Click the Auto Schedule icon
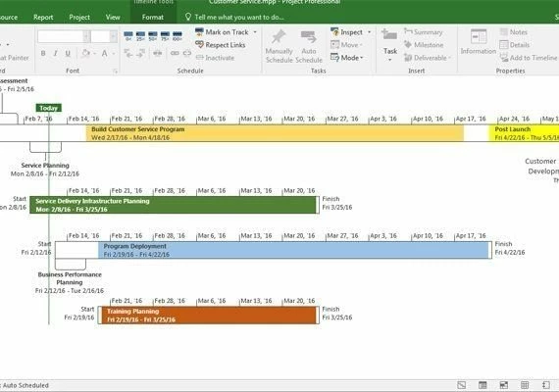The width and height of the screenshot is (559, 392). (x=309, y=37)
